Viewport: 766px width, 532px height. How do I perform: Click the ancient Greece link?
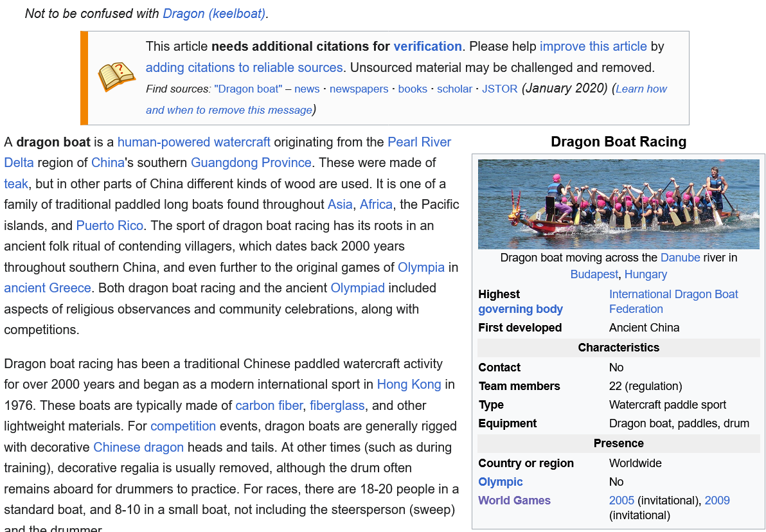48,288
